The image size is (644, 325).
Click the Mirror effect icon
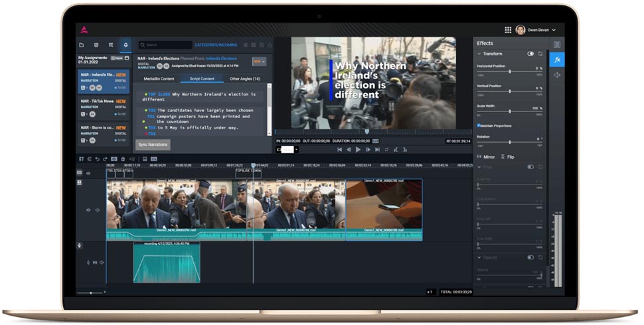coord(479,157)
